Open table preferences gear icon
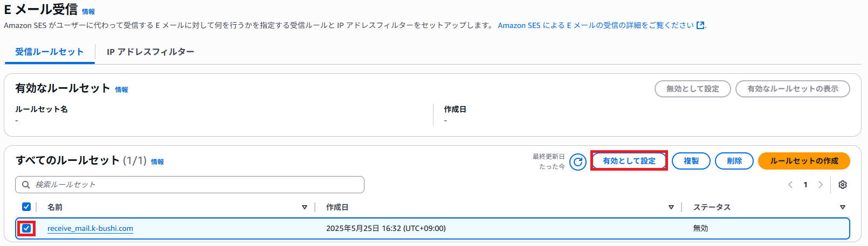Image resolution: width=868 pixels, height=246 pixels. click(843, 185)
